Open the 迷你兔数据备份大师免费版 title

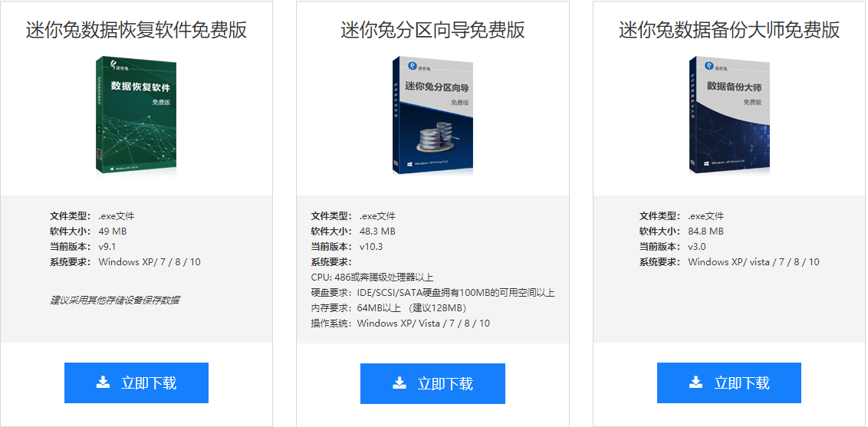pos(730,30)
